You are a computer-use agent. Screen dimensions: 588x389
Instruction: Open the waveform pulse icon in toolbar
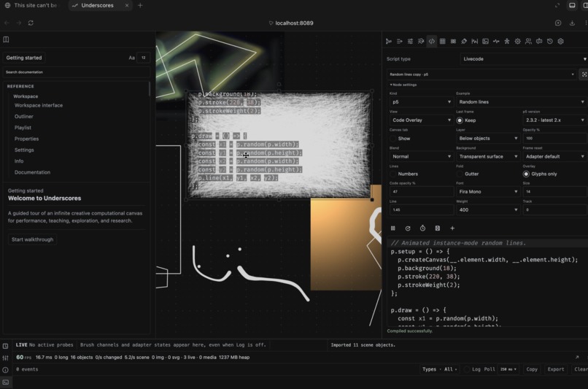click(x=496, y=42)
